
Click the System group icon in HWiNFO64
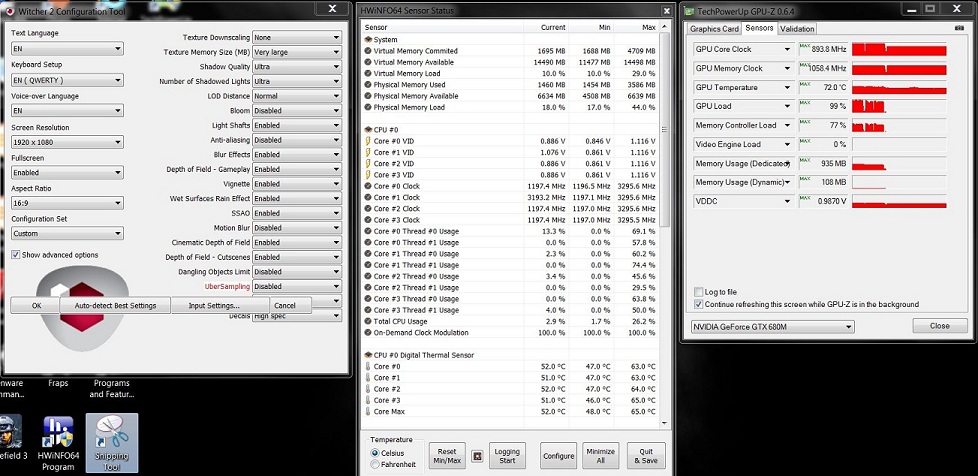tap(368, 39)
